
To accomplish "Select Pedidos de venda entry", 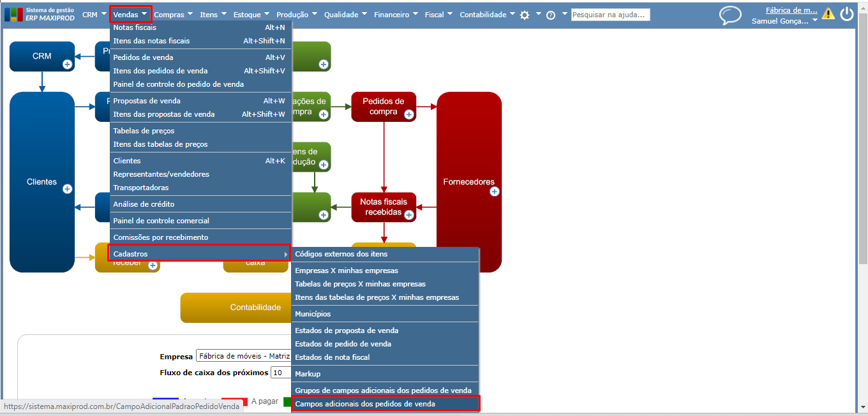I will [200, 57].
